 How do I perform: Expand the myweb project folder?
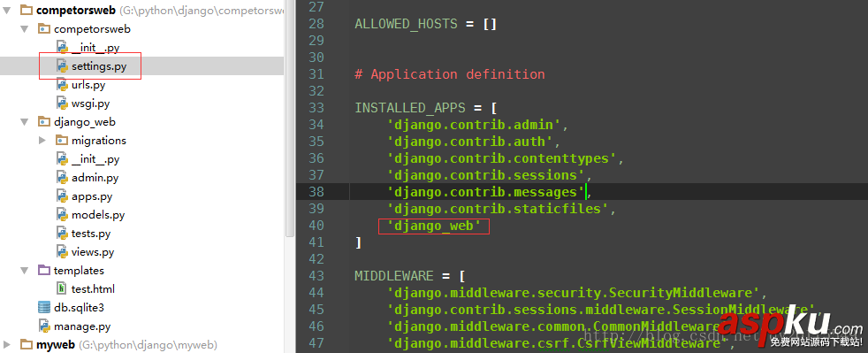click(7, 345)
